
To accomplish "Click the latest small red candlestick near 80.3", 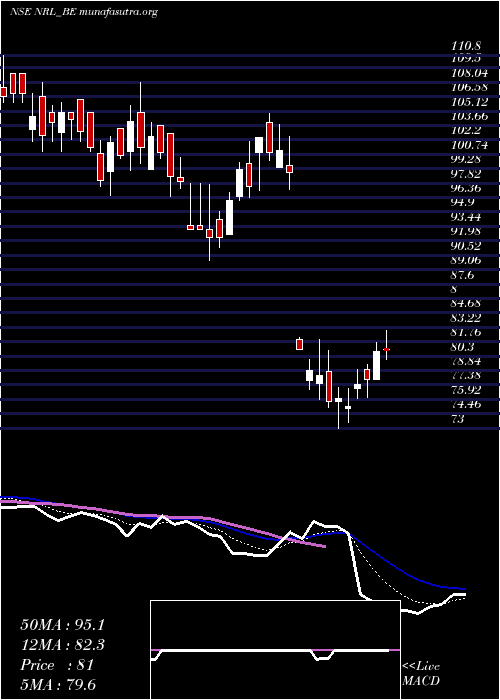I will click(x=387, y=349).
